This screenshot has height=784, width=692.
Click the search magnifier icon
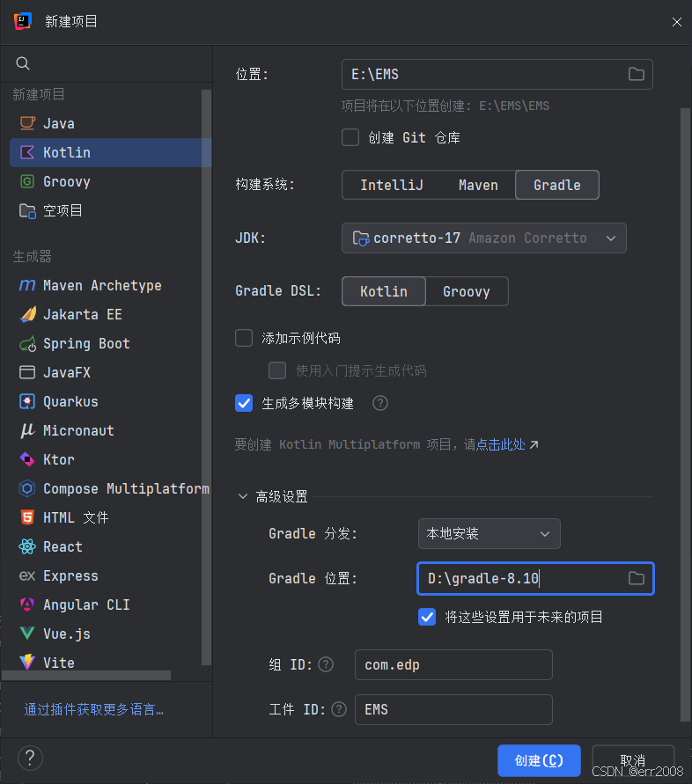(x=23, y=63)
